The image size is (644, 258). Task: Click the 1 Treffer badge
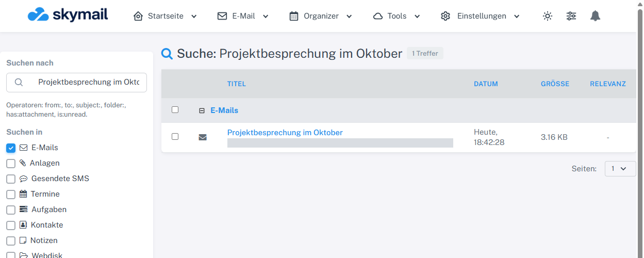[x=425, y=53]
